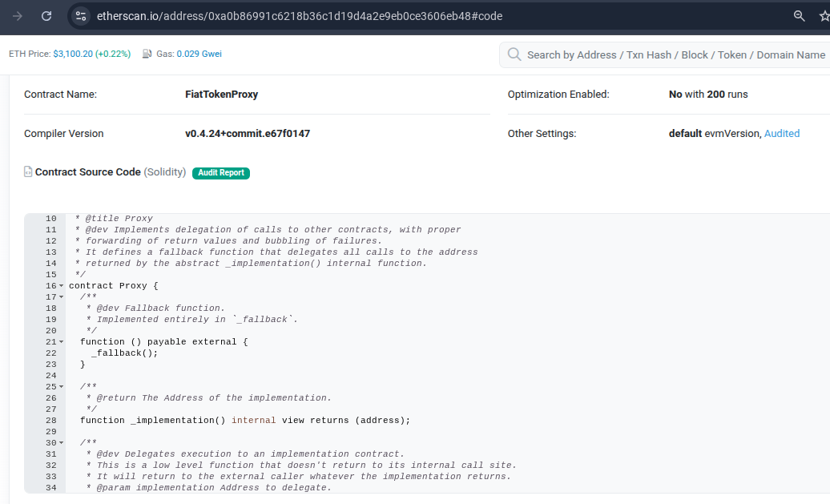
Task: Click the gas pump icon
Action: (x=147, y=54)
